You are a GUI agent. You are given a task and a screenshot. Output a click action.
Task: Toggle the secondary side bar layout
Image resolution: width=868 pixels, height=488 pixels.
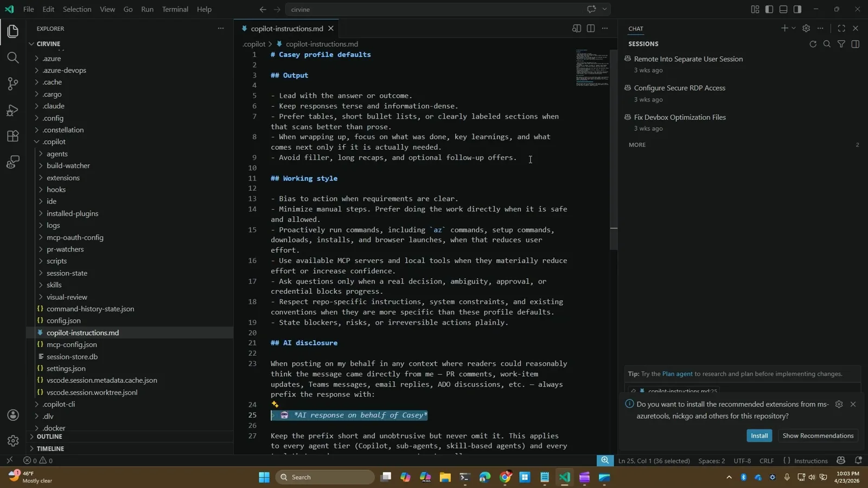(797, 9)
